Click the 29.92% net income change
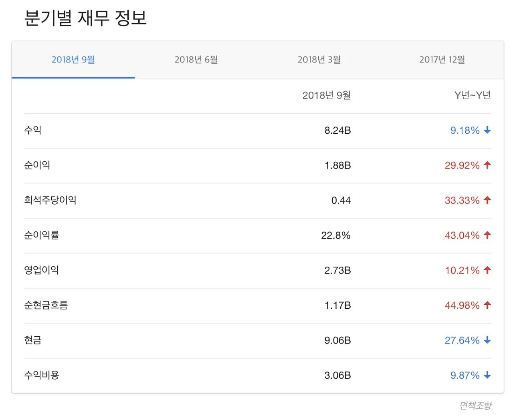The height and width of the screenshot is (420, 513). [462, 165]
